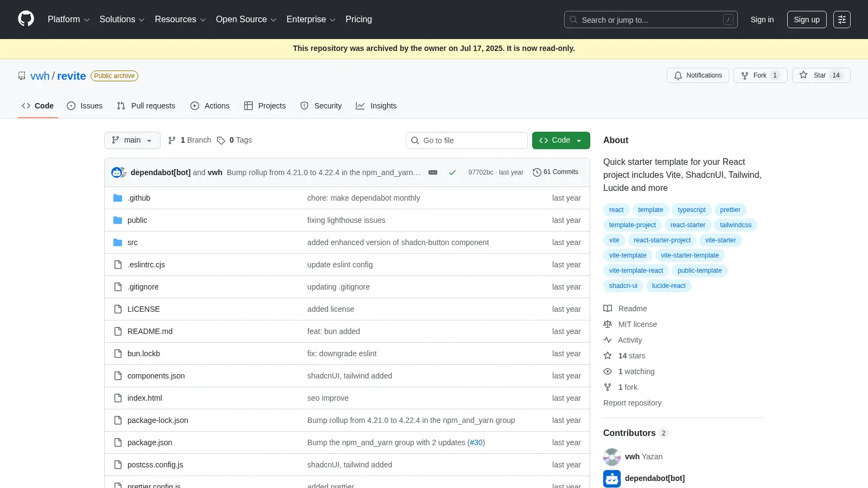The image size is (868, 488).
Task: Expand the Solutions menu
Action: click(x=122, y=20)
